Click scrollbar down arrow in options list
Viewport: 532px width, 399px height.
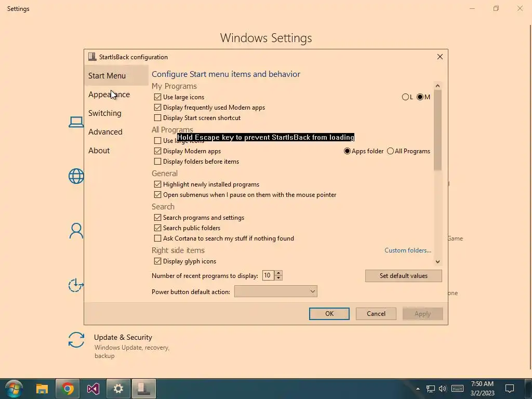pyautogui.click(x=437, y=262)
